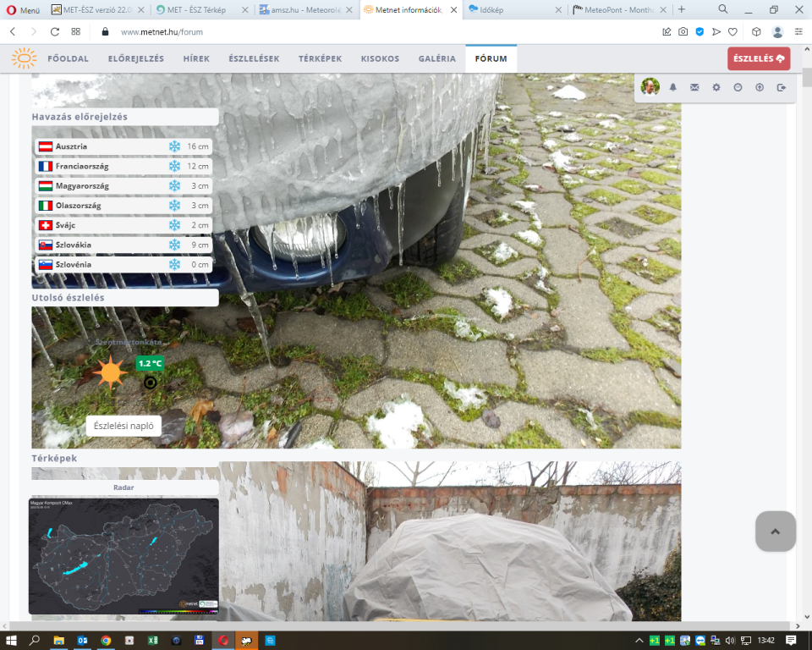Open Opera Menü dropdown
The image size is (812, 650).
click(x=22, y=9)
